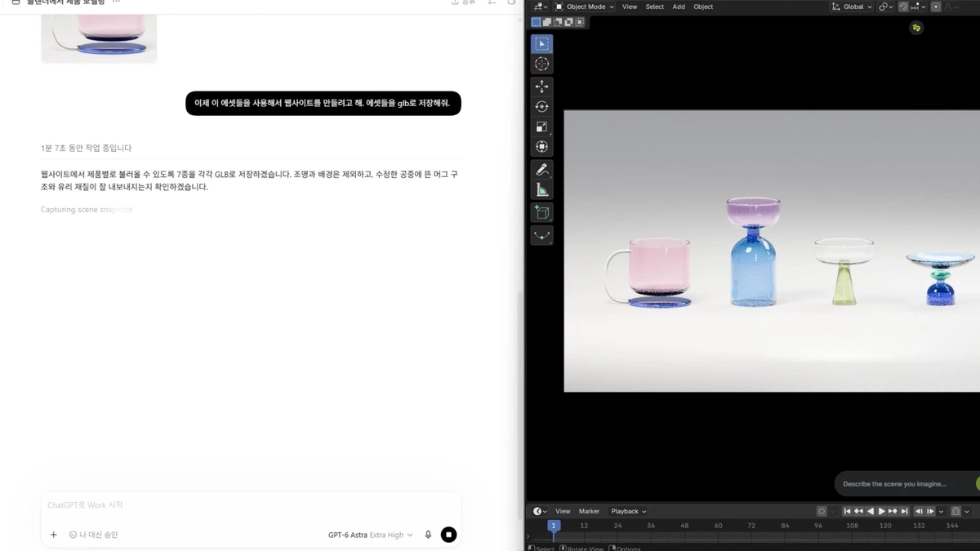Open the Global transform orientation dropdown
This screenshot has width=980, height=551.
pyautogui.click(x=852, y=7)
